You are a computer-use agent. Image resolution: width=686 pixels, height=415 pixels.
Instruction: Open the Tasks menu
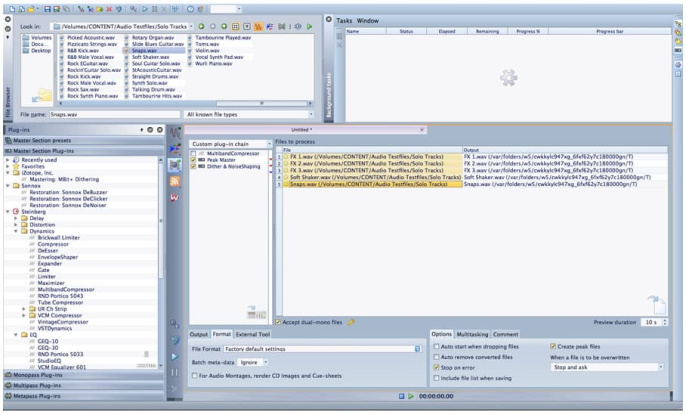(x=344, y=21)
